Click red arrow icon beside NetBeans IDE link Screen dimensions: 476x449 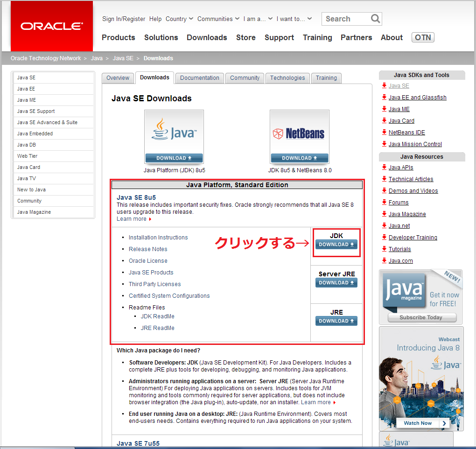[x=385, y=132]
